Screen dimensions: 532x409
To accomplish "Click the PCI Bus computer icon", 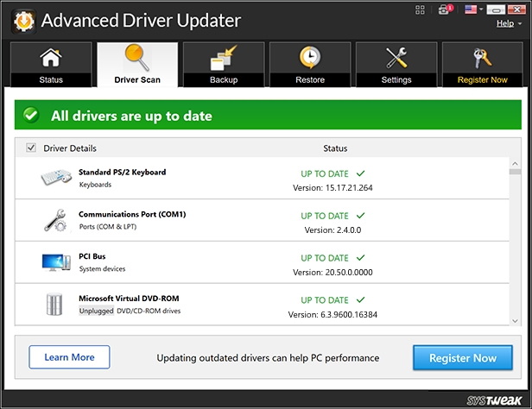I will [x=56, y=262].
